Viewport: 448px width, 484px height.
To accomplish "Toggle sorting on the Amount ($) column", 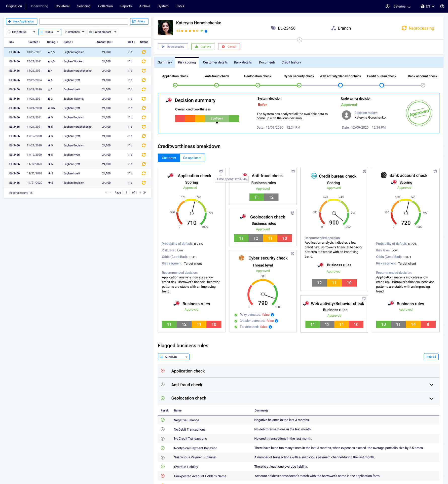I will point(112,42).
